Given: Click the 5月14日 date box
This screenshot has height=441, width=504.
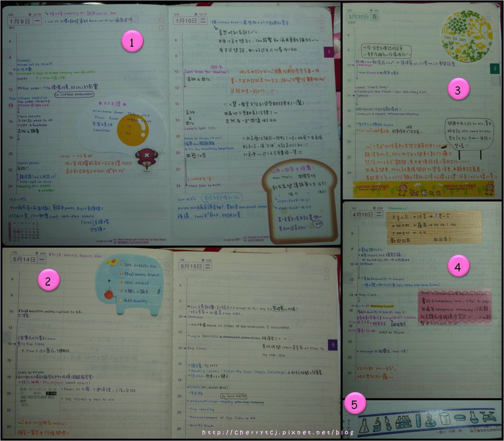Looking at the screenshot, I should point(29,259).
